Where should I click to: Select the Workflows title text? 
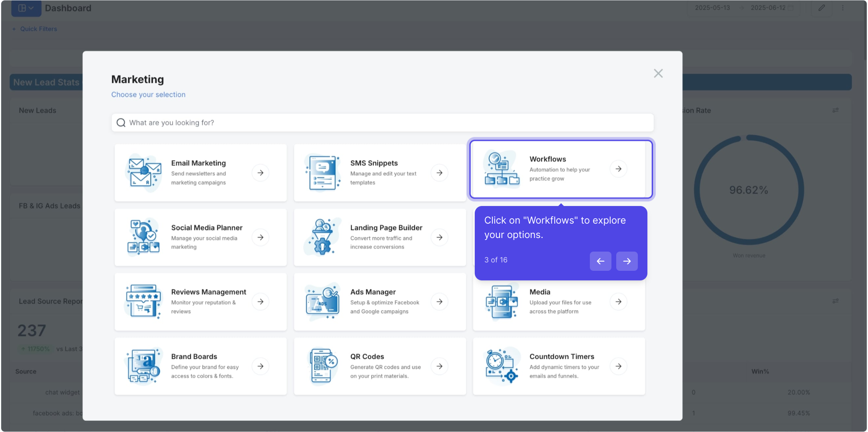547,159
